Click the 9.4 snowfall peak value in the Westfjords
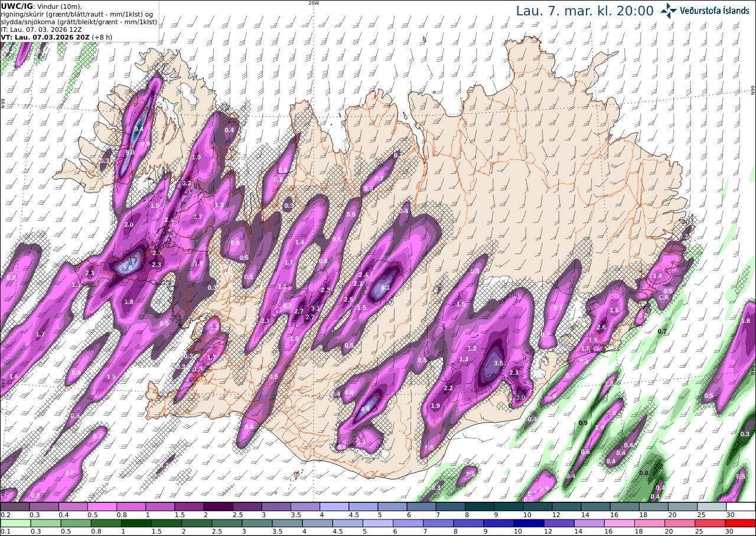The height and width of the screenshot is (536, 756). coord(139,129)
